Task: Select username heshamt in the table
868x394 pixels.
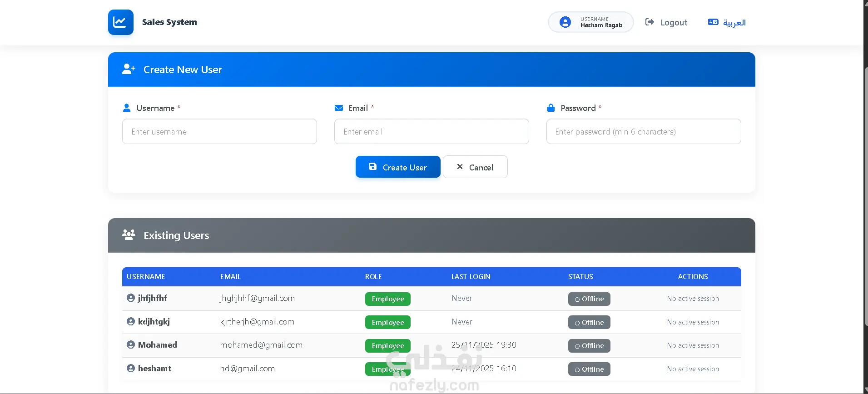Action: tap(155, 369)
